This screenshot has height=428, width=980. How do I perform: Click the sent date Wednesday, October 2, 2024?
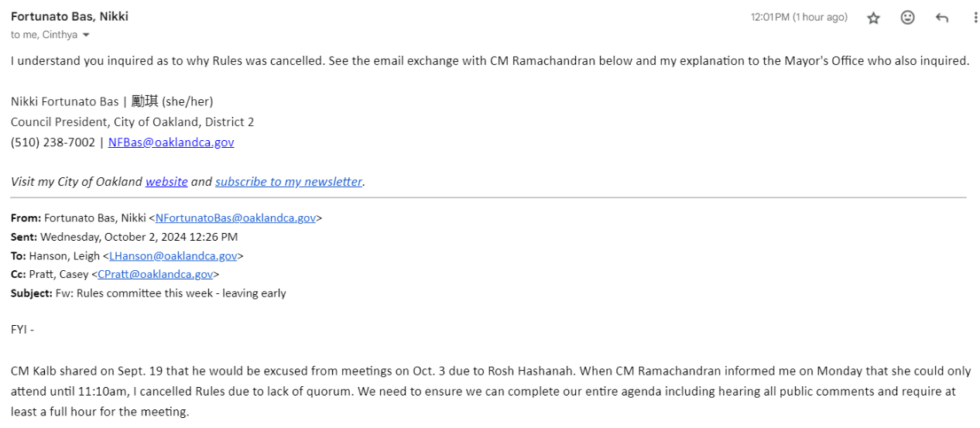(139, 237)
